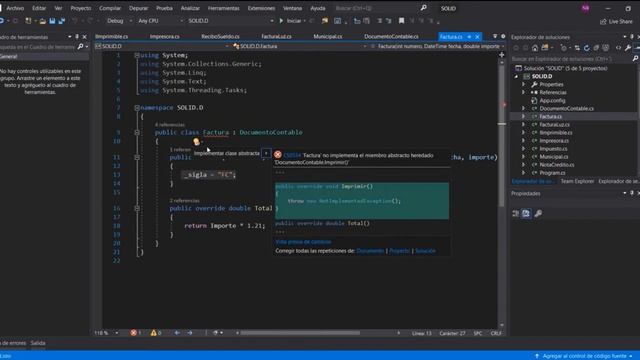Click the Iniciar start debugging button
Image resolution: width=640 pixels, height=360 pixels.
pos(290,20)
